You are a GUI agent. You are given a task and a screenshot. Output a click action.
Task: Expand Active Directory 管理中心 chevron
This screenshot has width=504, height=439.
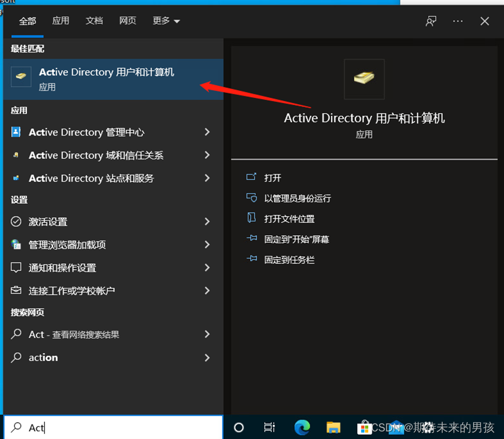pyautogui.click(x=207, y=132)
